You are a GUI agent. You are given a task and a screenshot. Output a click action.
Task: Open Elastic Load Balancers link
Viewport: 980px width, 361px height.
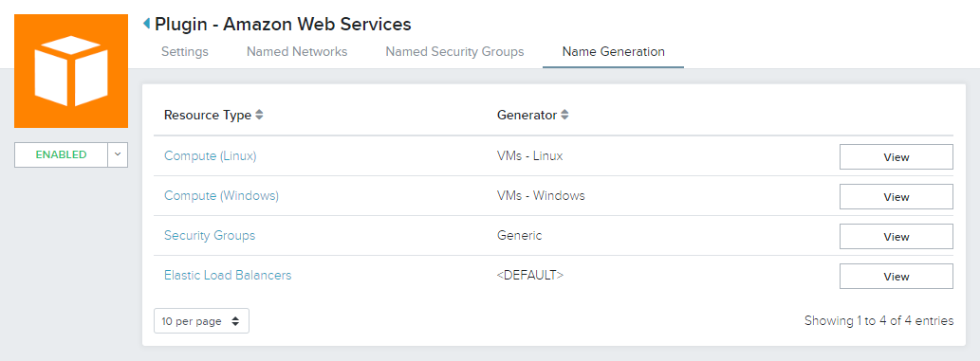coord(228,275)
